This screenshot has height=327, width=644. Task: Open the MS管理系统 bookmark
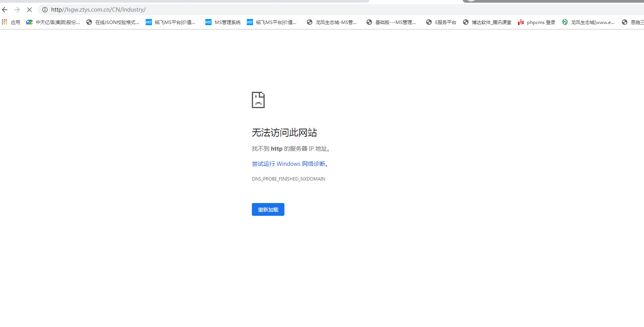(x=223, y=22)
